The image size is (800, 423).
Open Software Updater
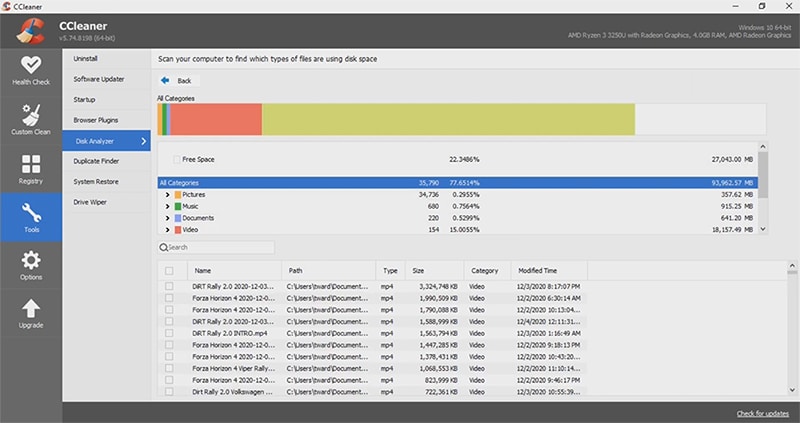[106, 79]
